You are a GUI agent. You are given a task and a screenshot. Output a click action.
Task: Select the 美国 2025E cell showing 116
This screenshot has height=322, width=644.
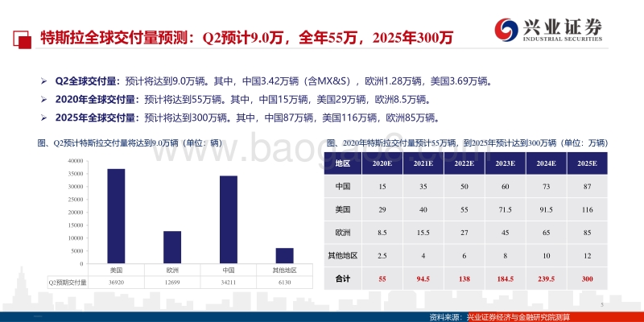[x=588, y=209]
